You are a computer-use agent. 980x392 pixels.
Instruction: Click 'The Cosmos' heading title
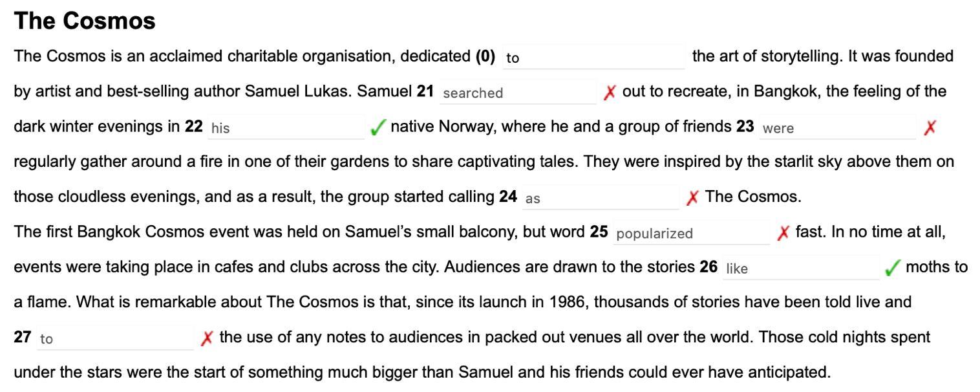pos(85,21)
